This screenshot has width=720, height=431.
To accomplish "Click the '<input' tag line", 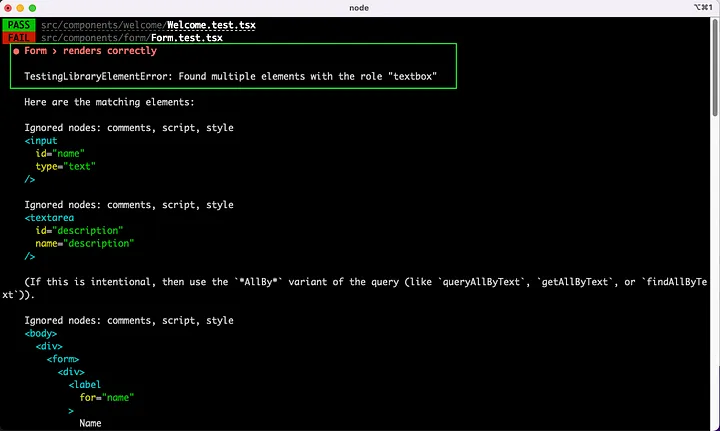I will (x=41, y=140).
